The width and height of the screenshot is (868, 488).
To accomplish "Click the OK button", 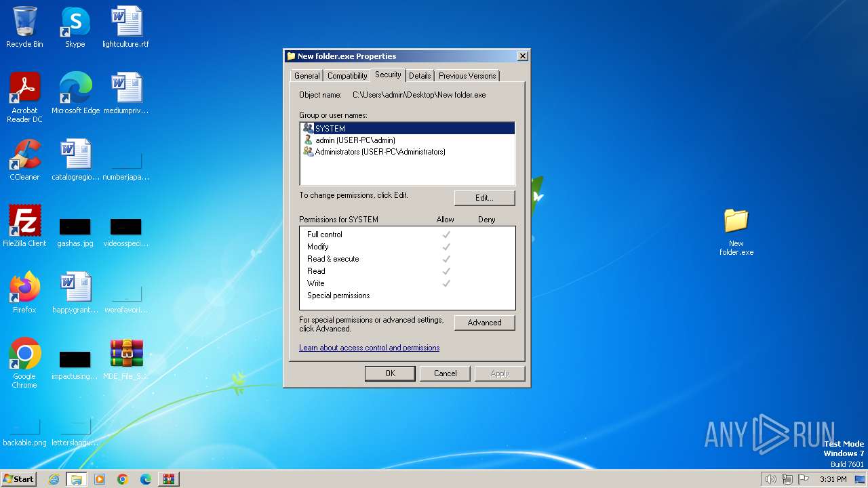I will click(390, 373).
